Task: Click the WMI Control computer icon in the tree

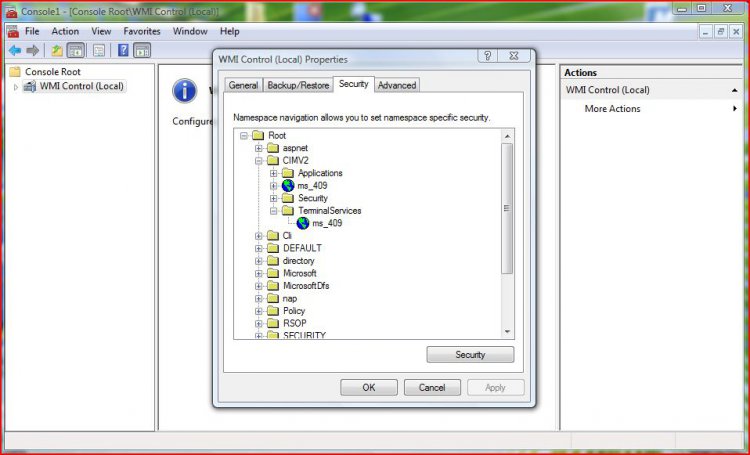Action: 30,86
